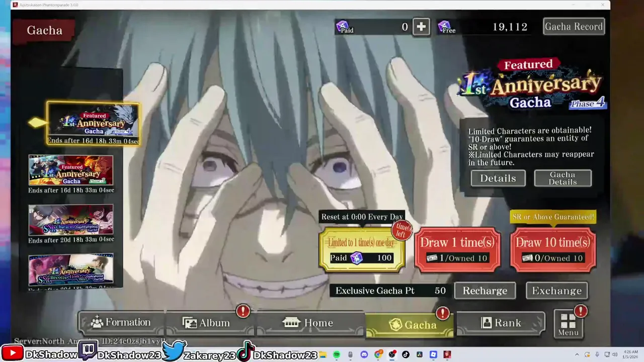Open the Gacha Record
644x362 pixels.
pos(574,27)
